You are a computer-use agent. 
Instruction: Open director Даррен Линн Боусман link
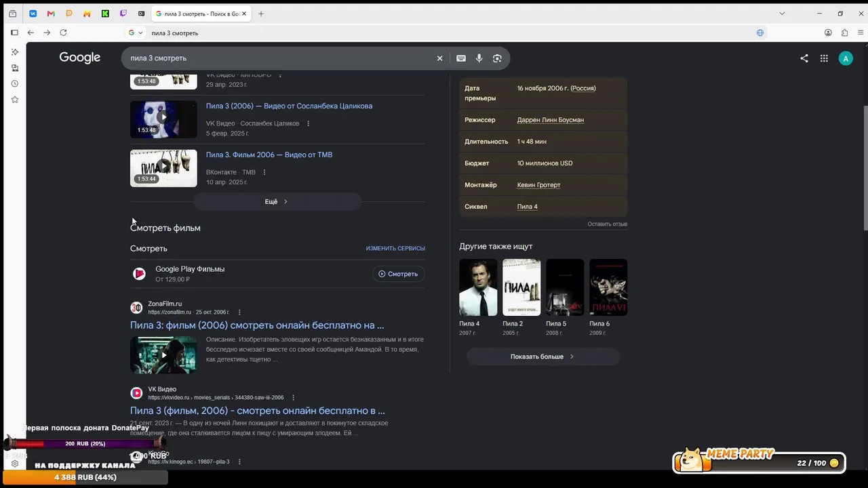click(x=551, y=120)
